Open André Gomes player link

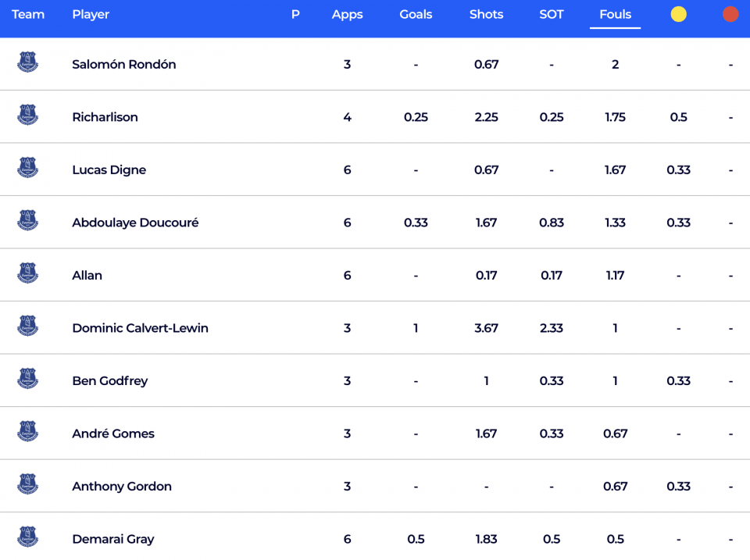click(x=113, y=433)
